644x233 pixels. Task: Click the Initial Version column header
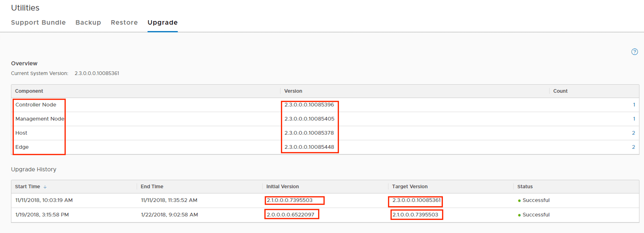[x=283, y=186]
